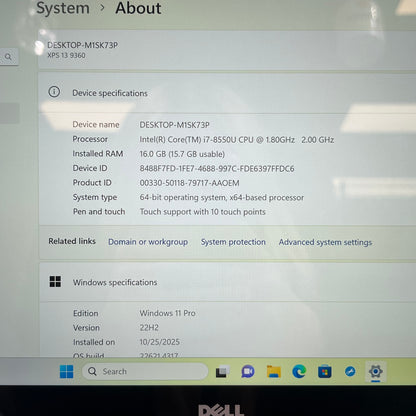Select the version value 22H2
Screen dimensions: 416x416
point(149,328)
